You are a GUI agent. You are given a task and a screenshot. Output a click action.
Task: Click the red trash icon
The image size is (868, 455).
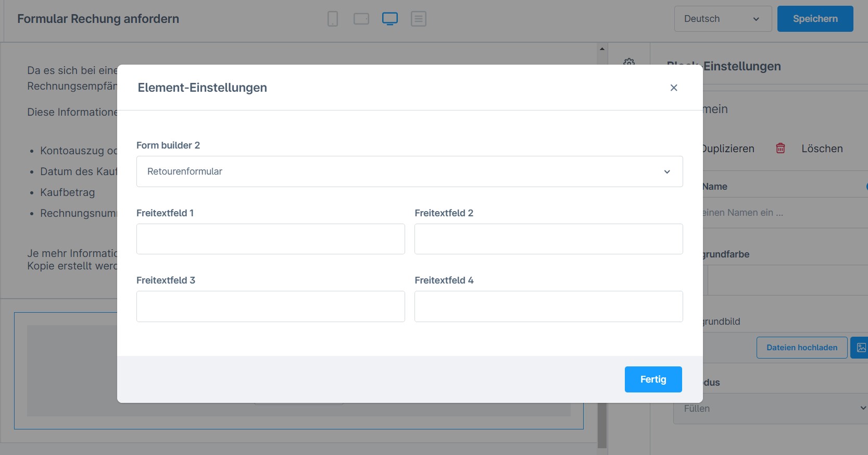pyautogui.click(x=781, y=149)
